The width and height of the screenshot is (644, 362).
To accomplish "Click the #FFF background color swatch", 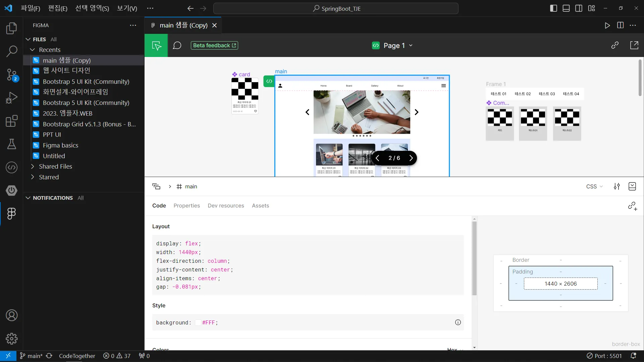I will pyautogui.click(x=198, y=322).
